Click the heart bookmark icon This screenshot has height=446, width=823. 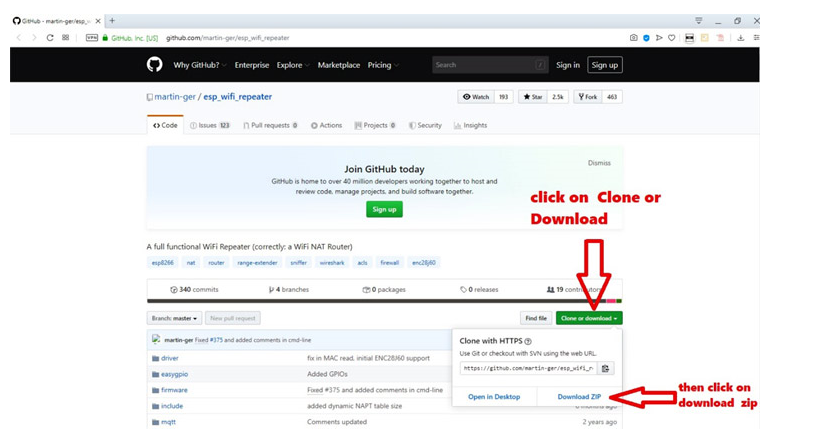pos(671,38)
